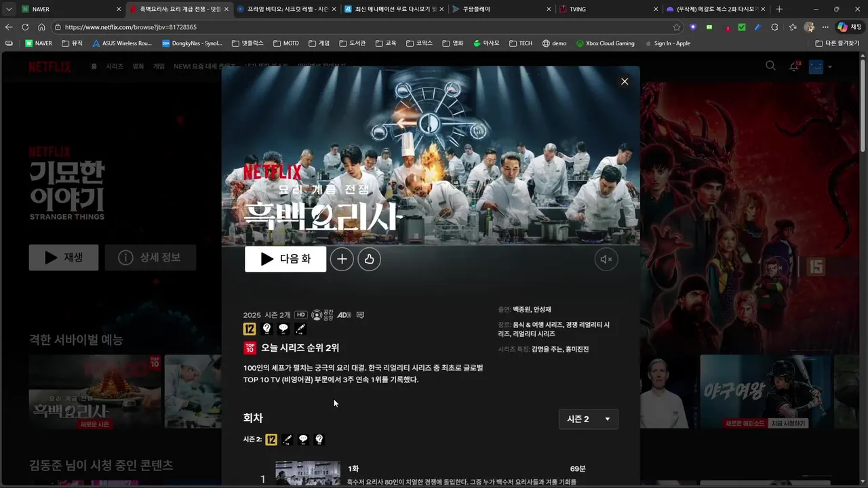
Task: Click the green checkmark extension icon
Action: tap(742, 27)
